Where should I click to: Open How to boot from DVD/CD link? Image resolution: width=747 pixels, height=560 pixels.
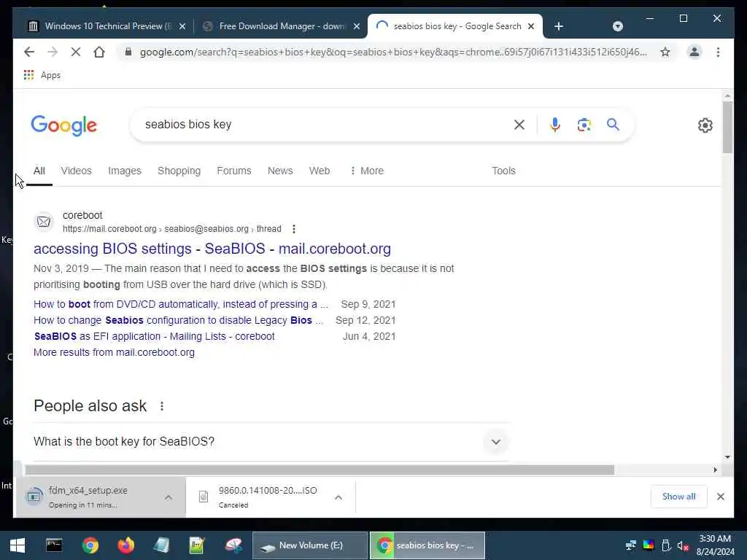coord(181,304)
